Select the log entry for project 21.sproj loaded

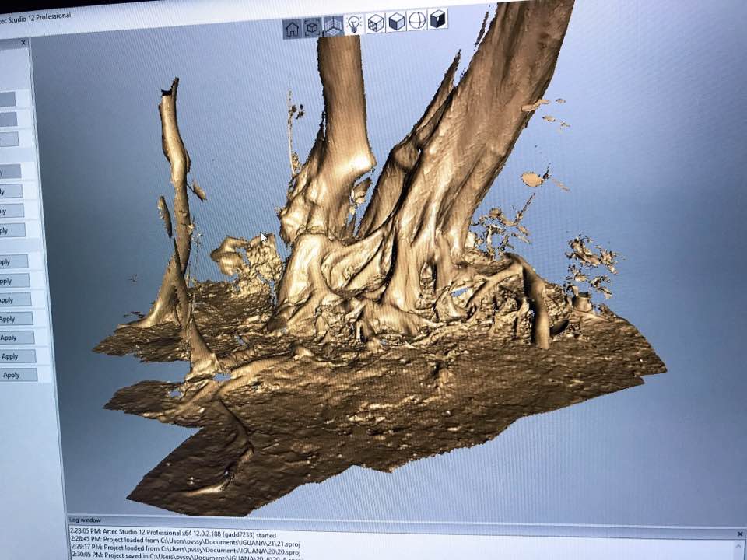[185, 541]
